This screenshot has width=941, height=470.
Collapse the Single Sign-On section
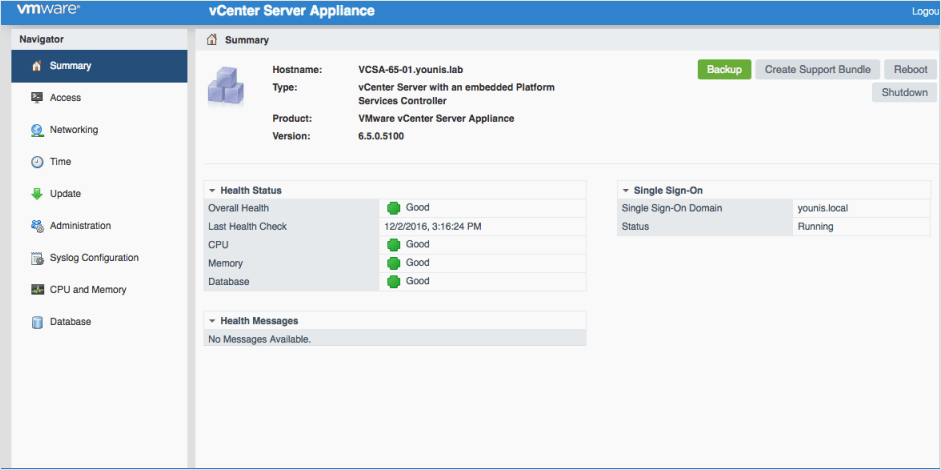coord(625,190)
